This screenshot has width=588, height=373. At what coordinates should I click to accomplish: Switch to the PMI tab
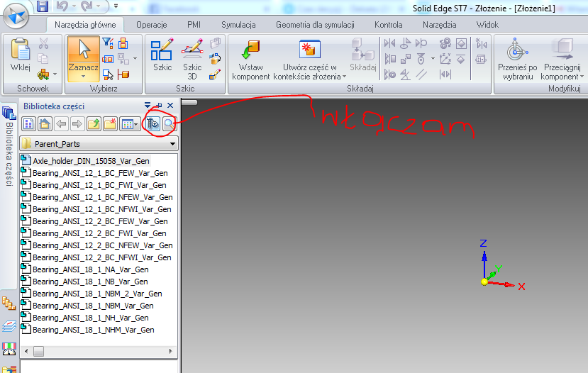(194, 25)
